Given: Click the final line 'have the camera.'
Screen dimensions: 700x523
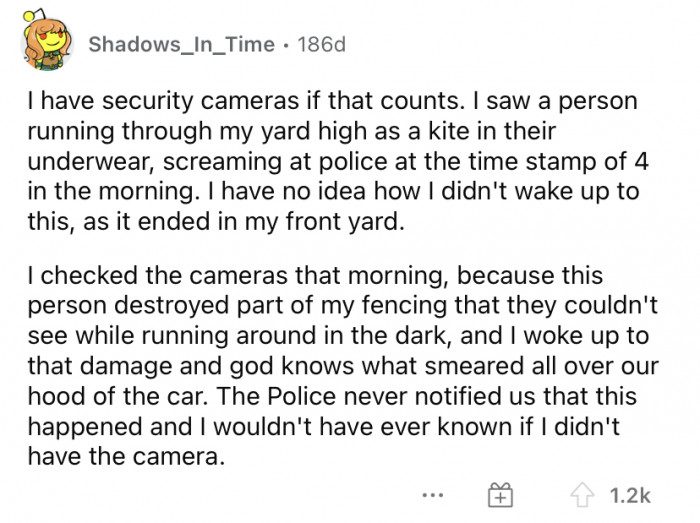Looking at the screenshot, I should coord(126,457).
